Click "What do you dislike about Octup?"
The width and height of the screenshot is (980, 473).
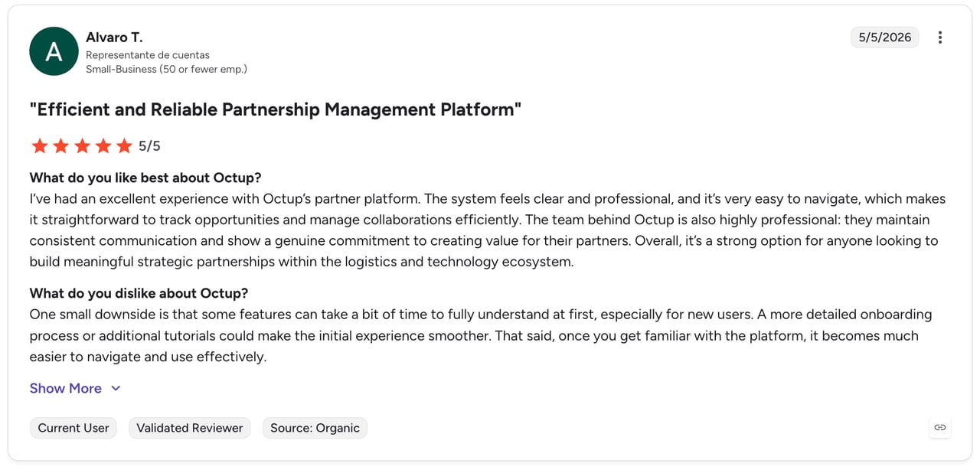[x=139, y=293]
